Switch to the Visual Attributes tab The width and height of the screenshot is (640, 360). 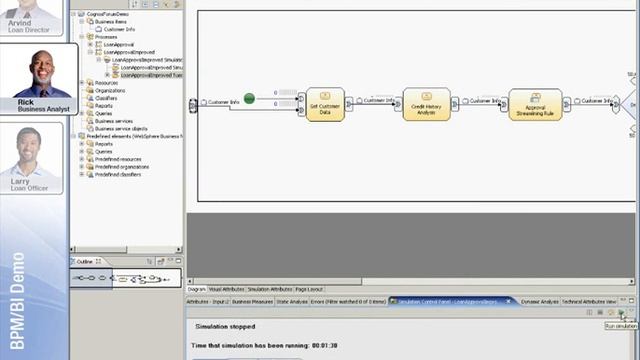tap(226, 289)
